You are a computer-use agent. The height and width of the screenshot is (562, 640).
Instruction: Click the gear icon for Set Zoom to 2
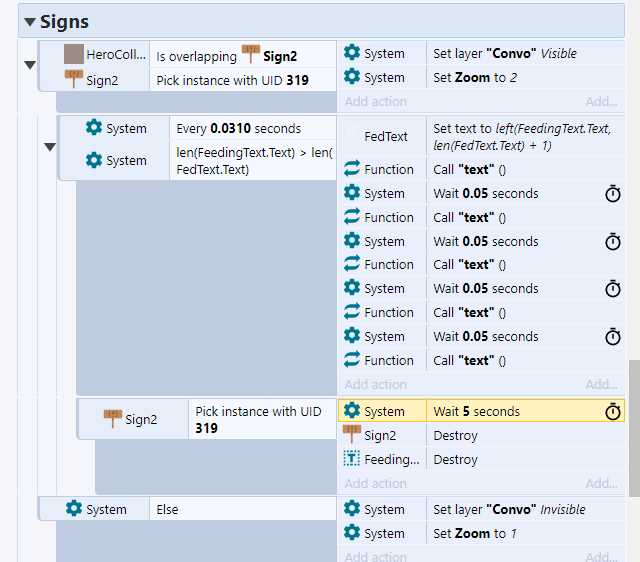[351, 77]
